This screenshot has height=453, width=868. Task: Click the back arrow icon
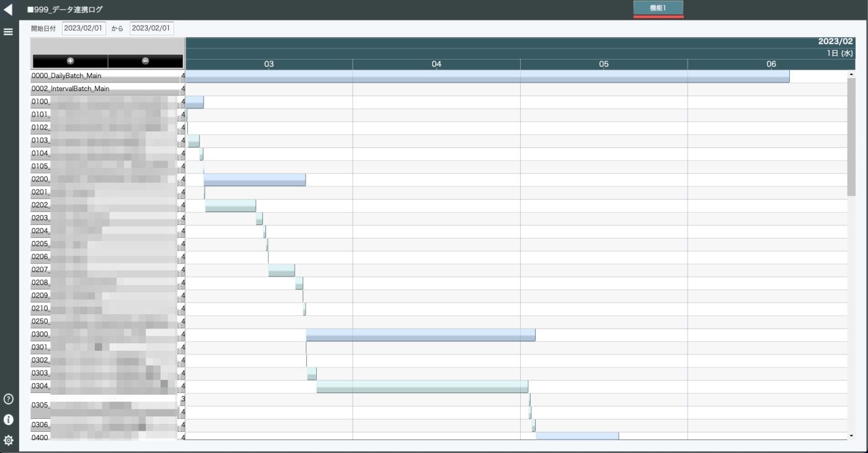click(8, 10)
